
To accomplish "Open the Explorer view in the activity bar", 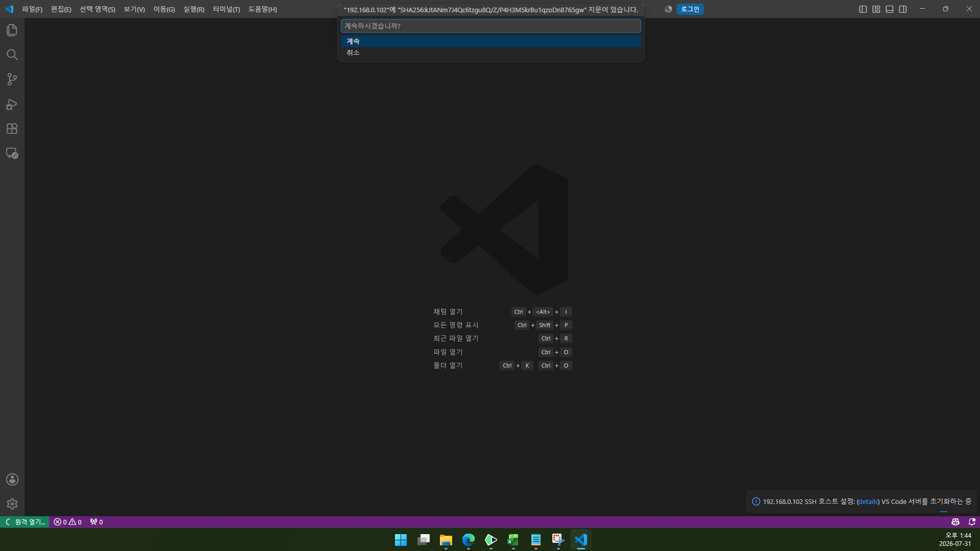I will (12, 30).
